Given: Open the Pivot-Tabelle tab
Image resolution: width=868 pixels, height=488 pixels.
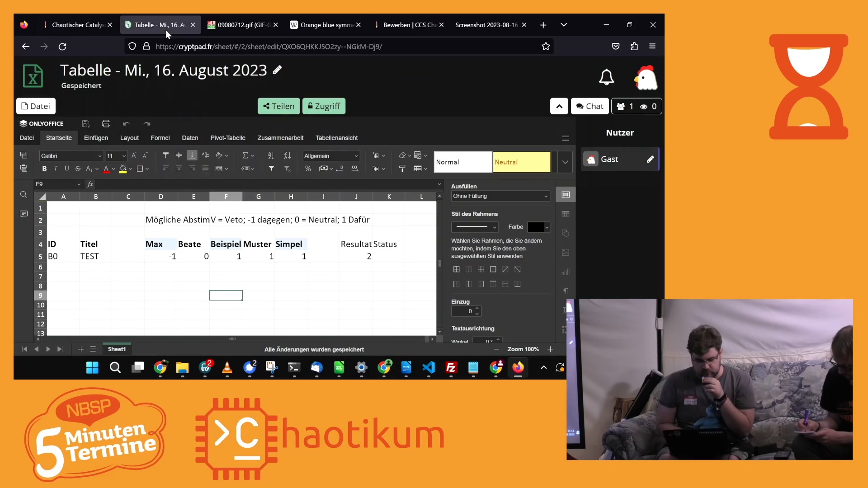Looking at the screenshot, I should [228, 138].
